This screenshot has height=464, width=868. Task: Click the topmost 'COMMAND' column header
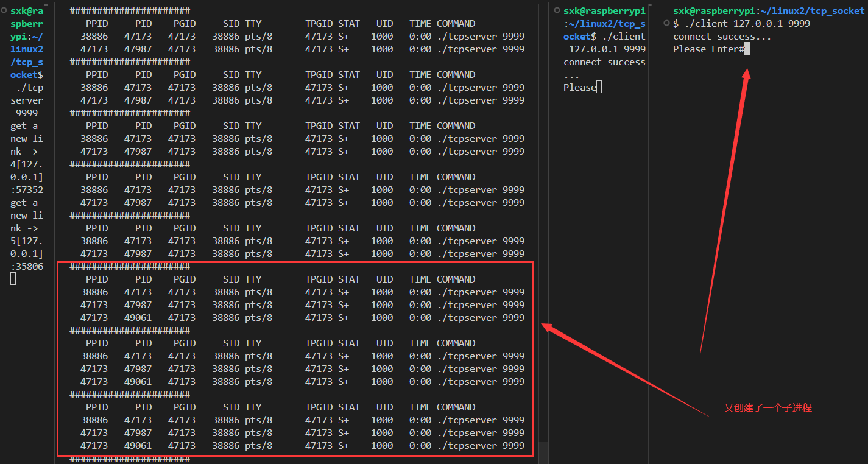click(x=456, y=23)
